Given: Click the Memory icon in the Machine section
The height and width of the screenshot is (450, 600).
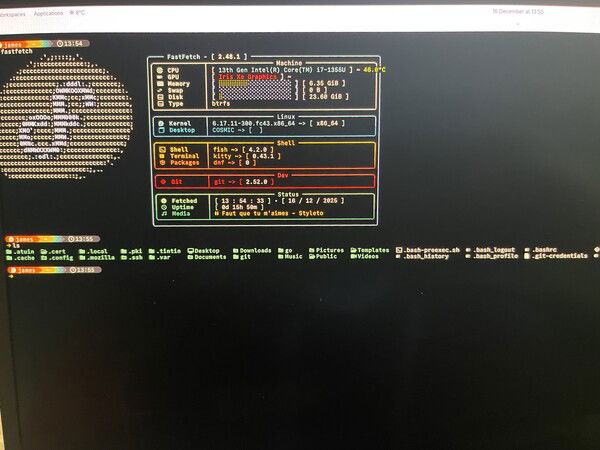Looking at the screenshot, I should point(159,82).
